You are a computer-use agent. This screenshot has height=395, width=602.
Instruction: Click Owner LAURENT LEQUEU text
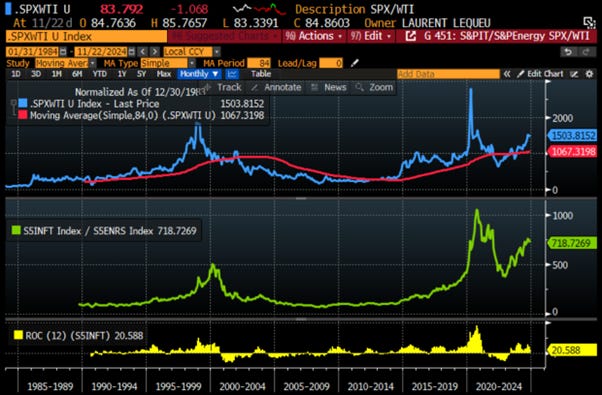click(427, 23)
